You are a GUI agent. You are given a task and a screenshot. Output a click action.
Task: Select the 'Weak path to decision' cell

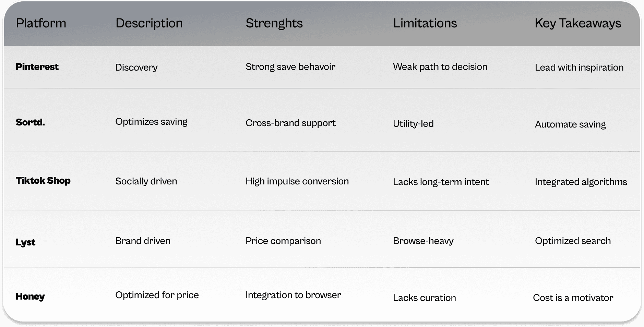click(440, 66)
